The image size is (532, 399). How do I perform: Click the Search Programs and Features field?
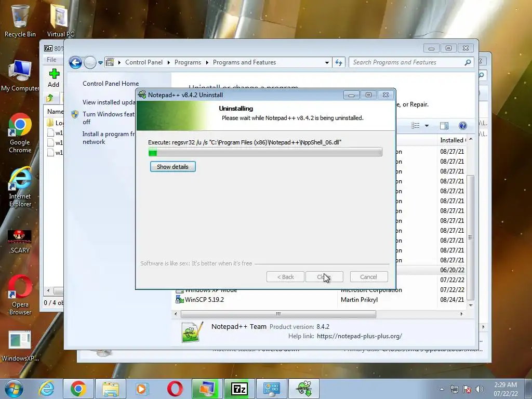pyautogui.click(x=407, y=62)
